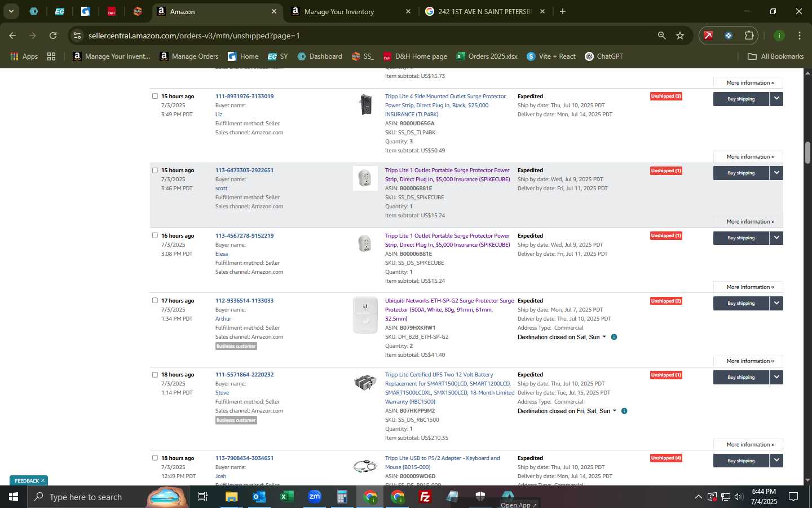The width and height of the screenshot is (812, 508).
Task: Open All Bookmarks folder
Action: click(775, 56)
